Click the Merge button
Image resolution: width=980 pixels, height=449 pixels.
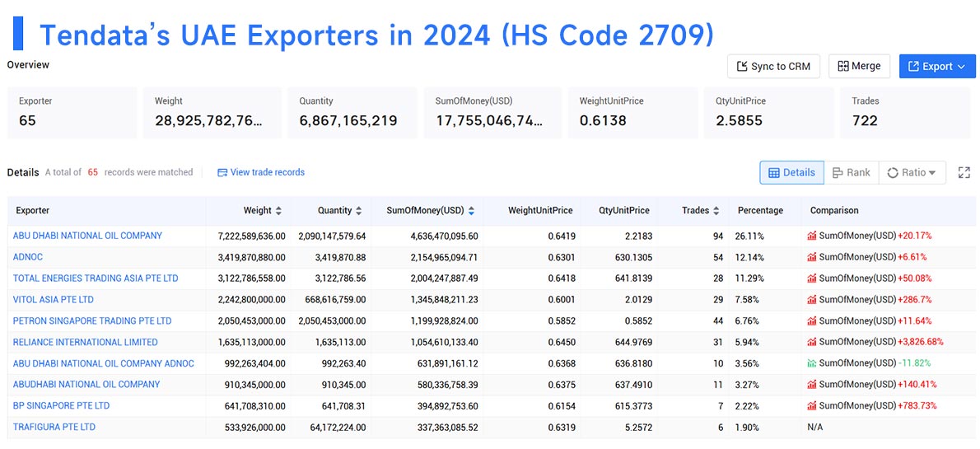[x=860, y=66]
